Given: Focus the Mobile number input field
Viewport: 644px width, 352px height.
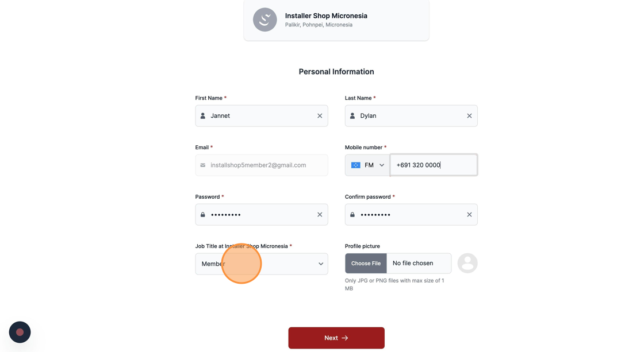Looking at the screenshot, I should (x=434, y=165).
